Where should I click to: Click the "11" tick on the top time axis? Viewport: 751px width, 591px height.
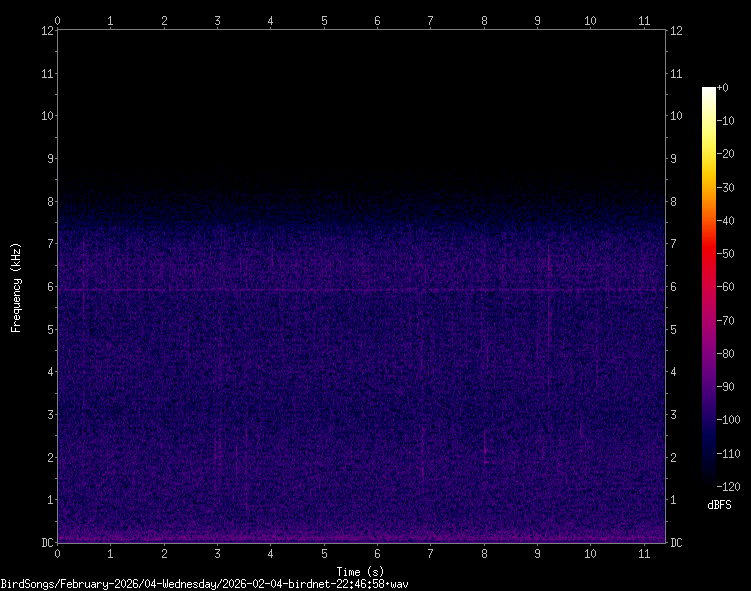click(x=643, y=20)
